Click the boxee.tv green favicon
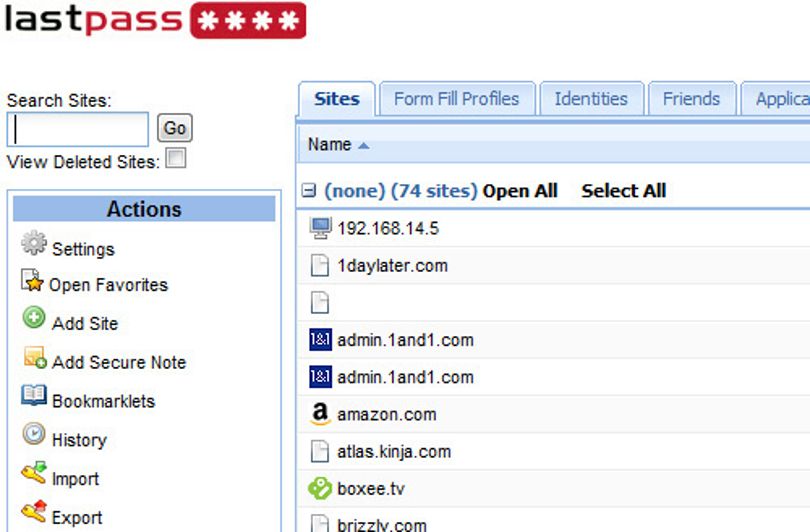This screenshot has height=532, width=810. point(320,488)
